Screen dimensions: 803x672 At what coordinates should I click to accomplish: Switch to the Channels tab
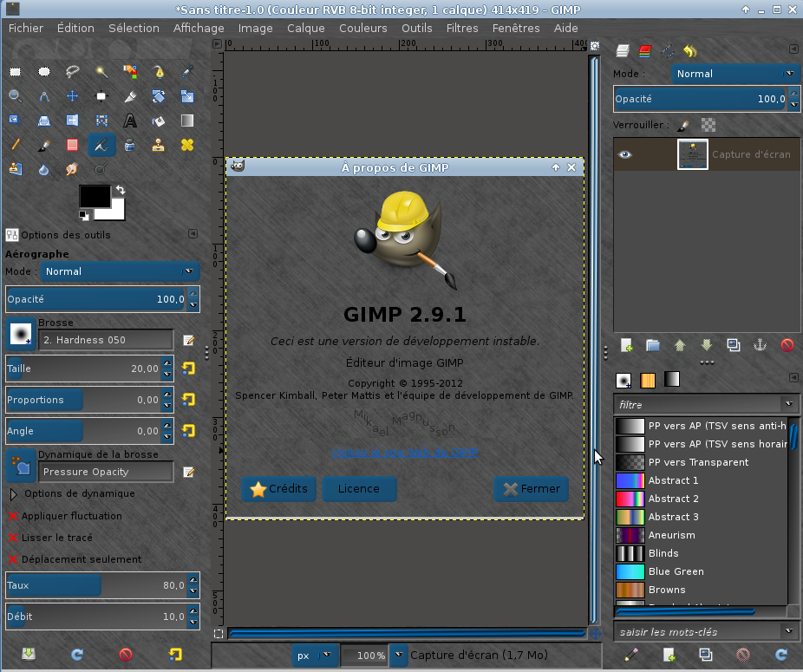645,50
